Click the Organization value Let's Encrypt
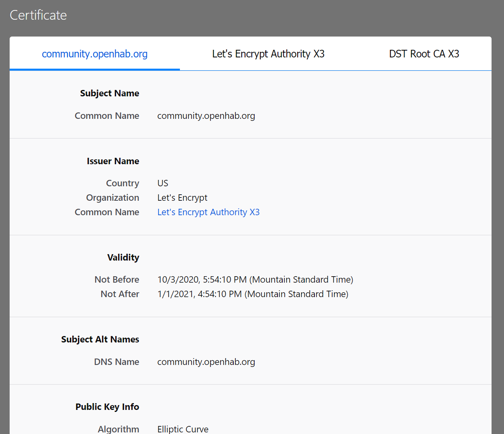The width and height of the screenshot is (504, 434). tap(182, 198)
